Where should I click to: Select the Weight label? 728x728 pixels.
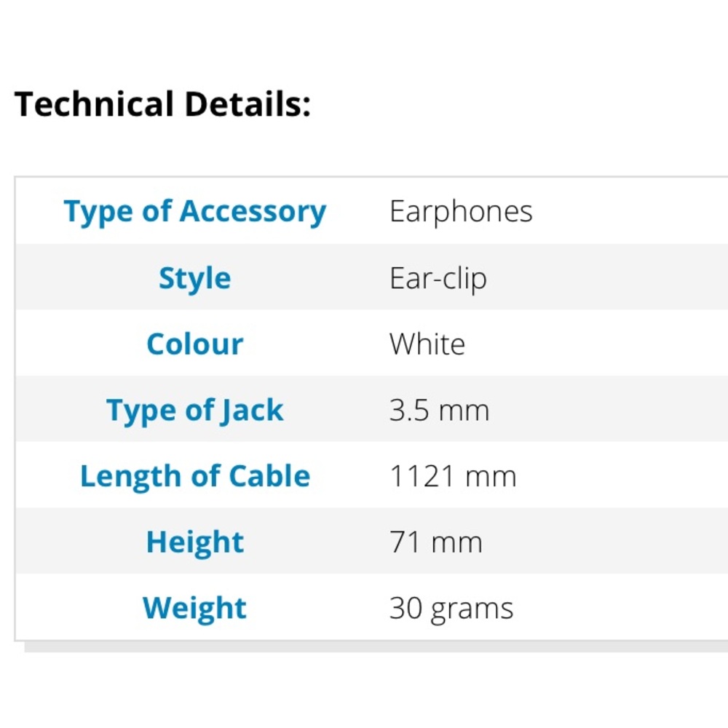click(195, 609)
